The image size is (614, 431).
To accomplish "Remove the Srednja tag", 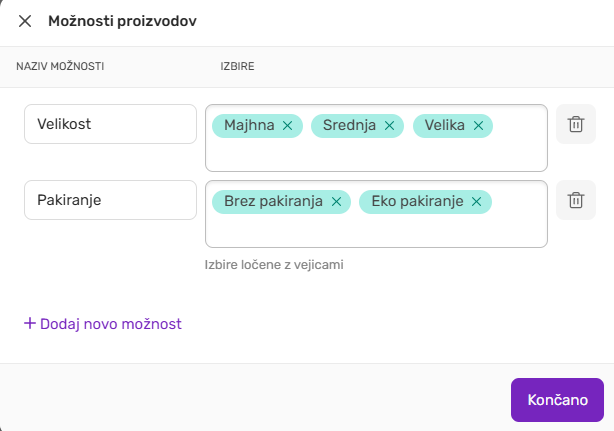I will (389, 126).
